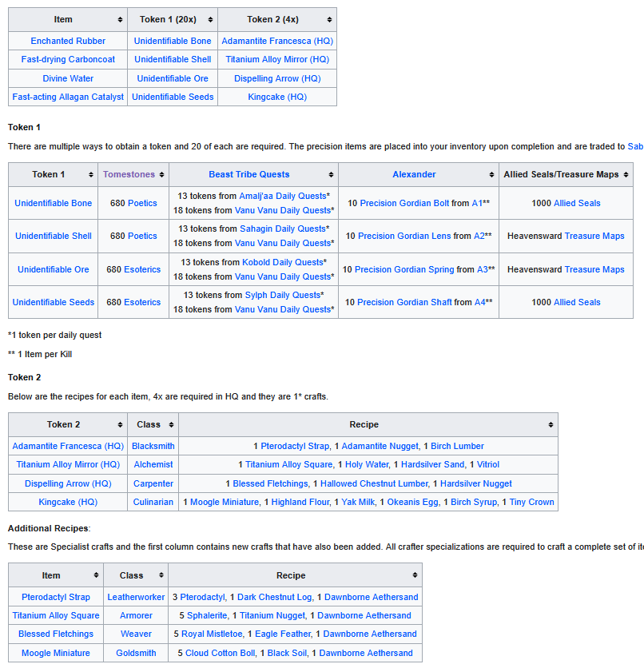Open Kobold Daily Quests link
Image resolution: width=644 pixels, height=672 pixels.
pyautogui.click(x=282, y=262)
